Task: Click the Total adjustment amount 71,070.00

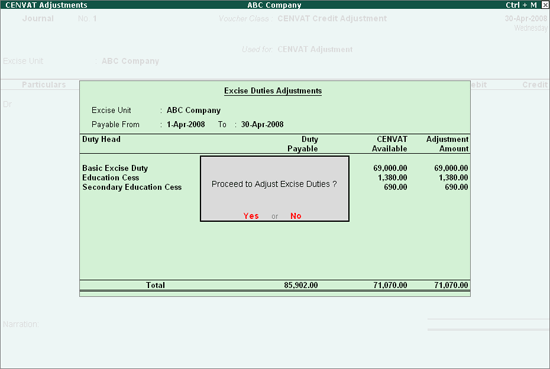Action: coord(451,285)
